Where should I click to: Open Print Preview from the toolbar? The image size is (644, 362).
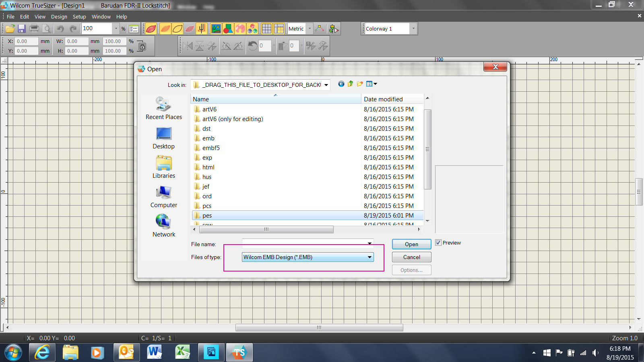(46, 29)
